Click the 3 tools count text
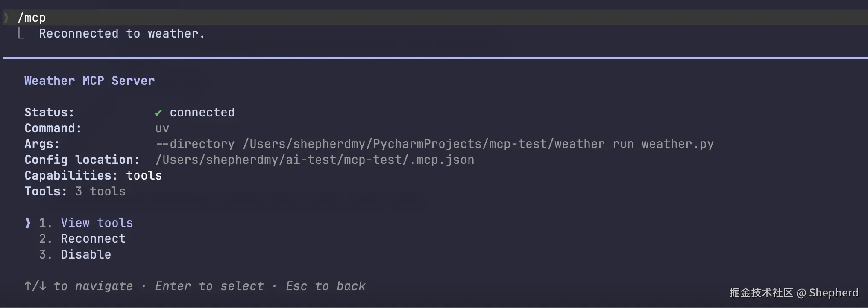868x308 pixels. (x=100, y=191)
